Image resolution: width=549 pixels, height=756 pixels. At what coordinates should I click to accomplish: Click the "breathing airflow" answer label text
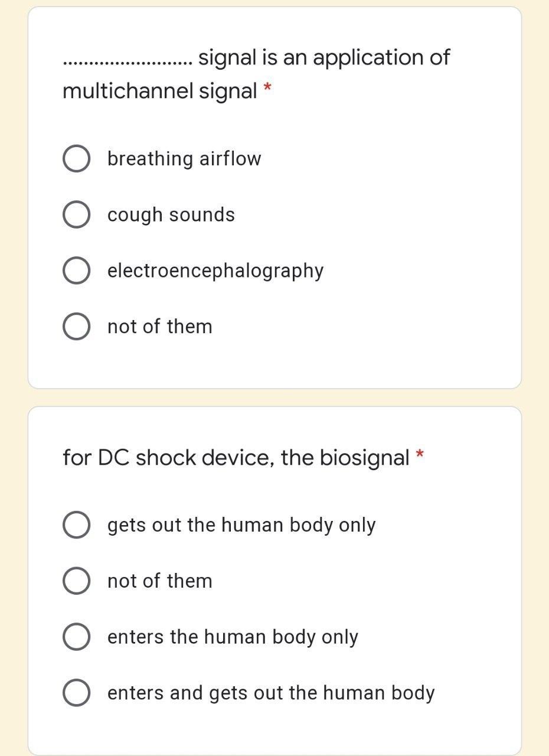coord(184,159)
